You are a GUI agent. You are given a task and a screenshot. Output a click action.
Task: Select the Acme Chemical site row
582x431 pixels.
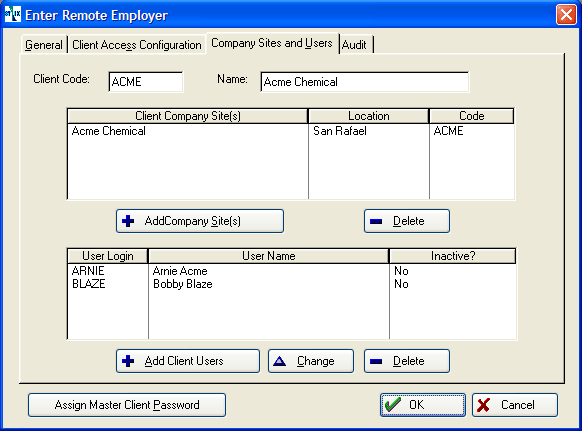click(291, 131)
